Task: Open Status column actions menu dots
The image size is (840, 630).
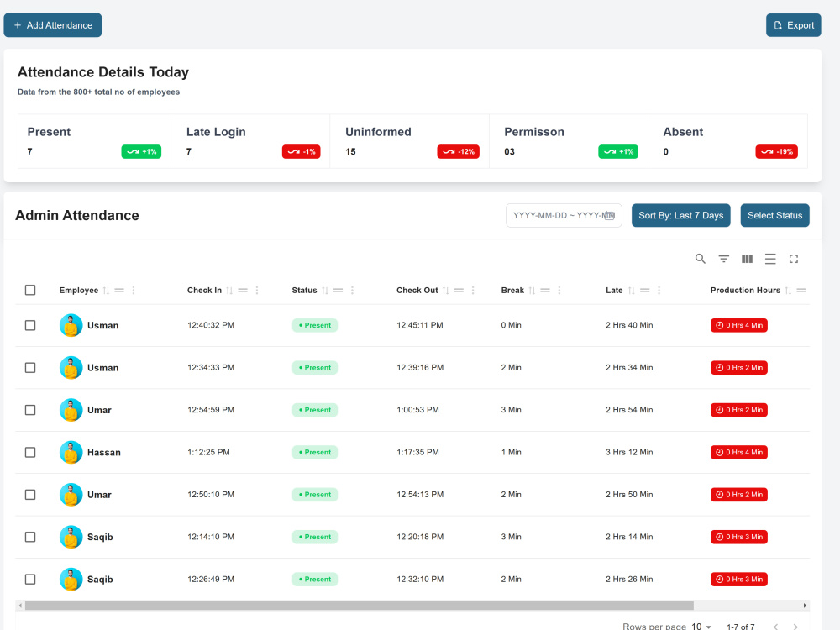Action: pyautogui.click(x=352, y=291)
